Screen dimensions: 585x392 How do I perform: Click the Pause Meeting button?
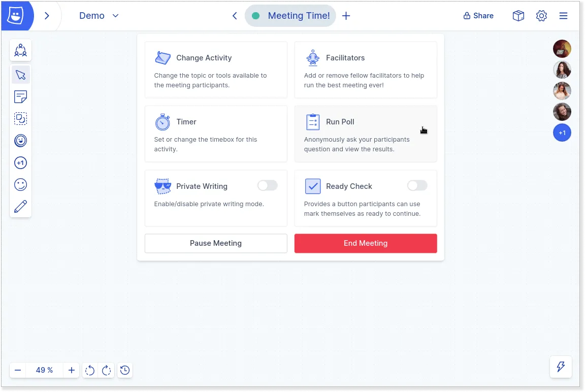[216, 243]
